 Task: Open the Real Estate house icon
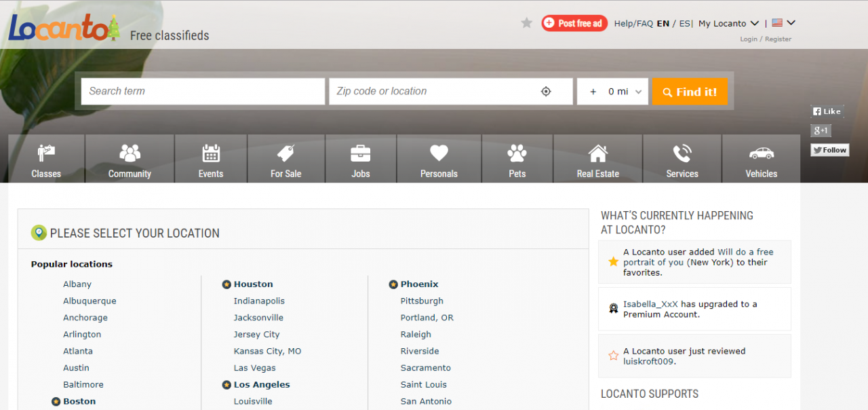click(x=597, y=153)
